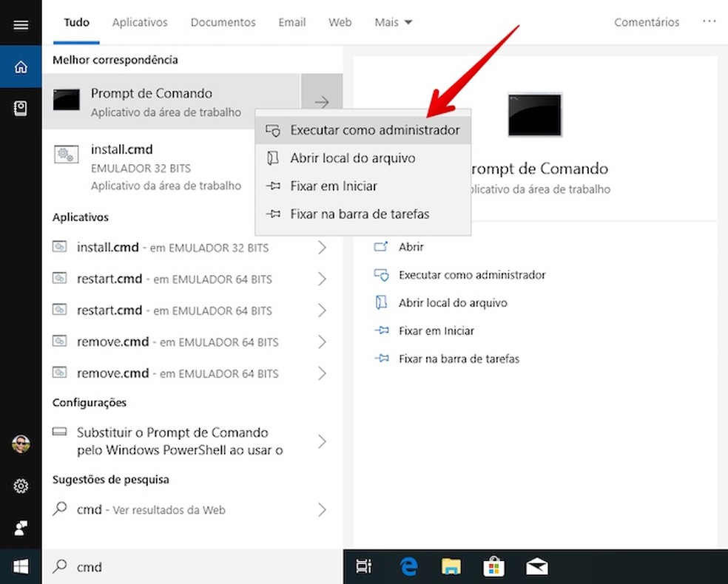Open the Home sidebar icon
This screenshot has width=728, height=584.
21,67
